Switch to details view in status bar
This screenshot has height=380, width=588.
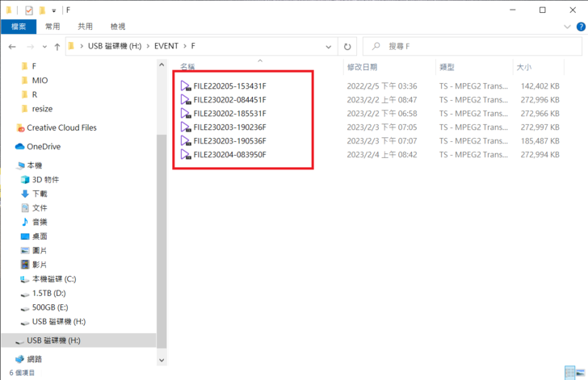tap(569, 374)
